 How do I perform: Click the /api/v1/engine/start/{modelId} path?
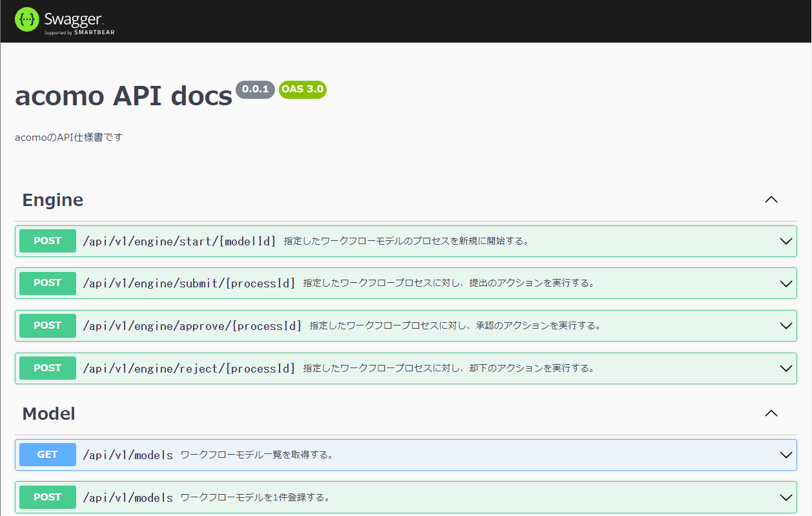pos(179,241)
